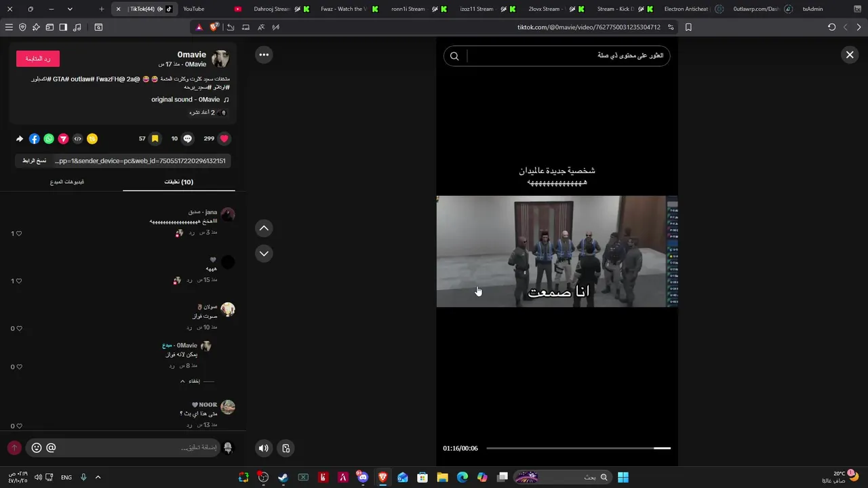Go to previous video with up arrow
The image size is (868, 488).
(x=264, y=228)
